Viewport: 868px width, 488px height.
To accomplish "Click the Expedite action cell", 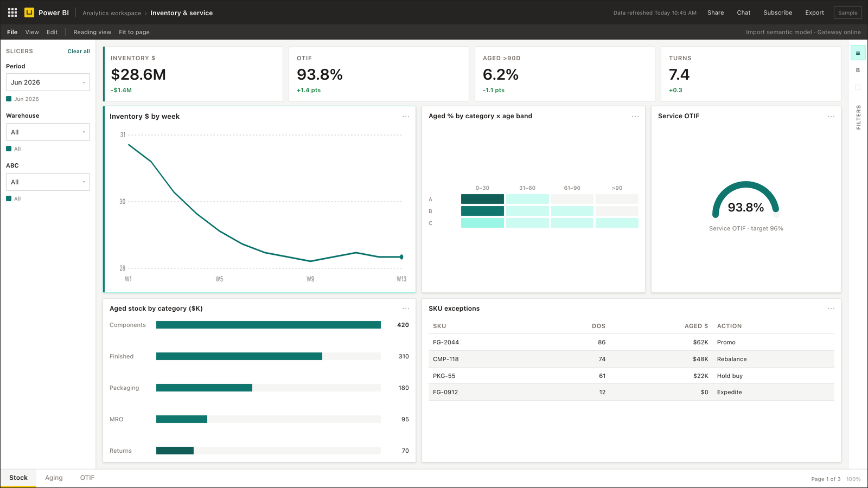I will click(729, 392).
